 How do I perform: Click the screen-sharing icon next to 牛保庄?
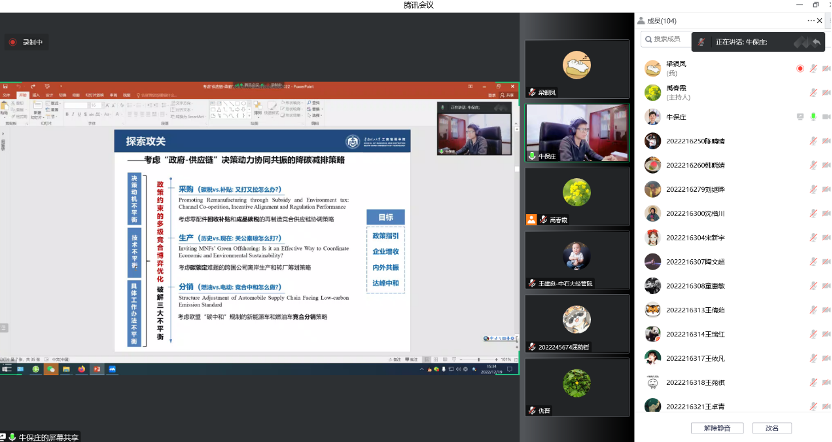pyautogui.click(x=800, y=116)
